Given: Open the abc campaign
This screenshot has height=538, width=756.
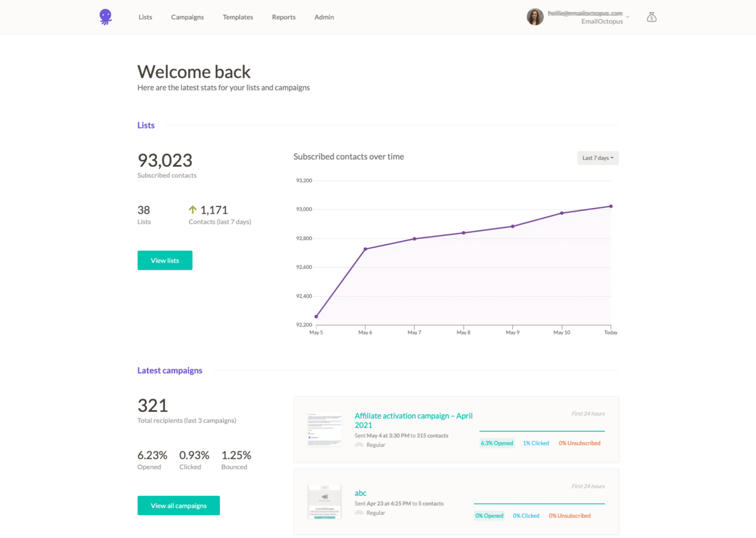Looking at the screenshot, I should pyautogui.click(x=360, y=493).
